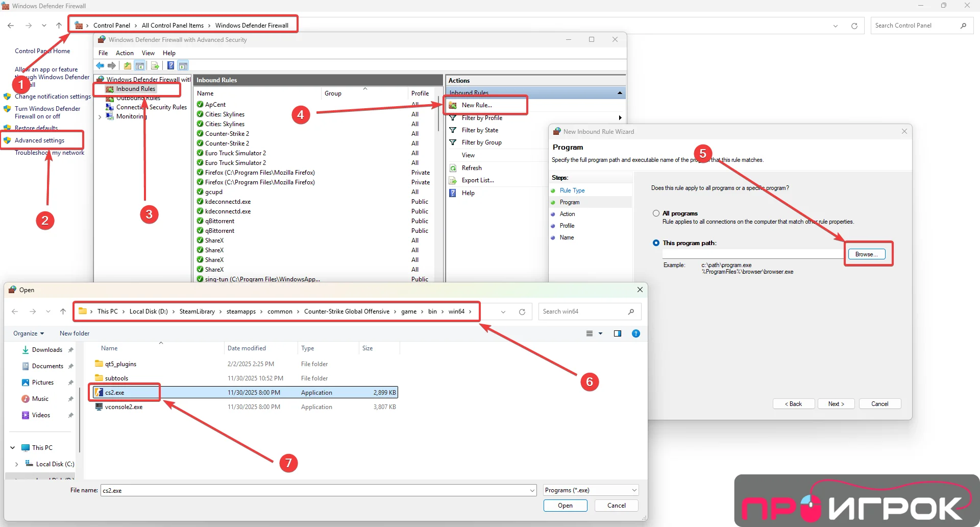Toggle the Show/Hide Console Tree toolbar icon
Viewport: 980px width, 527px height.
pyautogui.click(x=140, y=65)
